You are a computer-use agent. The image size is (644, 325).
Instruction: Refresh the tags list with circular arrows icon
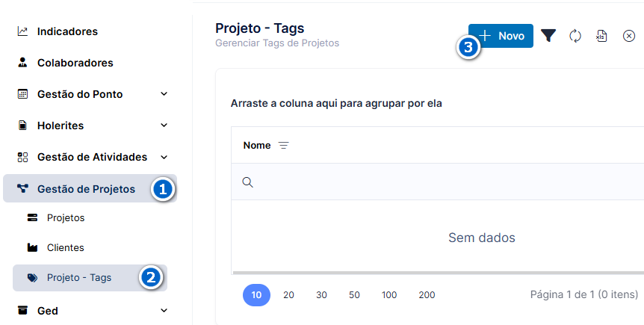click(575, 36)
